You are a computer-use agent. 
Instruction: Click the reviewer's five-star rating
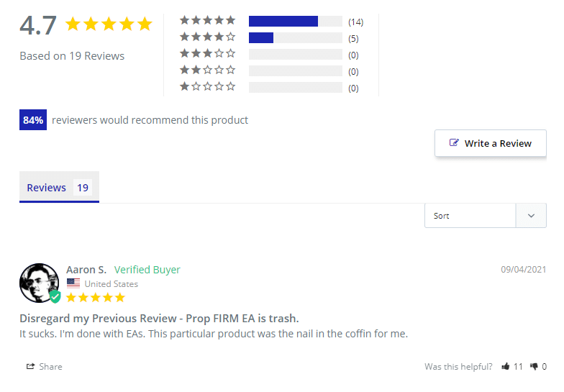coord(96,297)
